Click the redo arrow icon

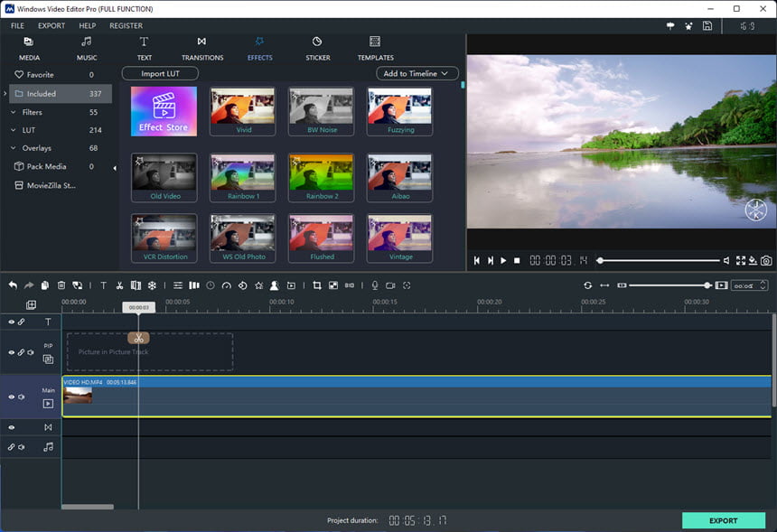pyautogui.click(x=29, y=285)
